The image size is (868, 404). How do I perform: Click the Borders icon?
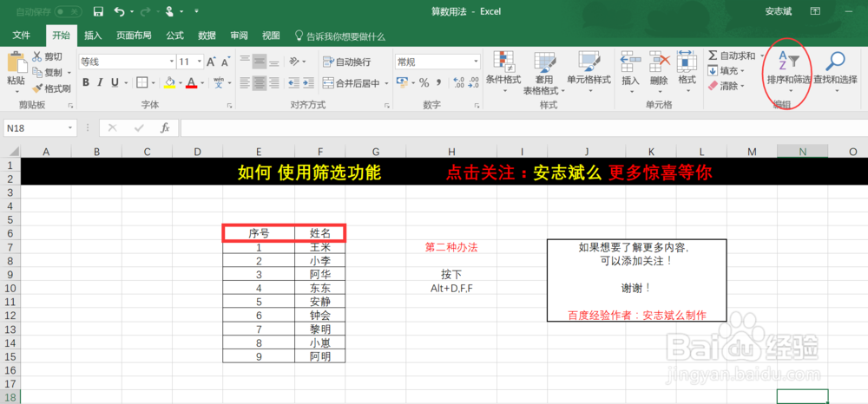click(141, 83)
